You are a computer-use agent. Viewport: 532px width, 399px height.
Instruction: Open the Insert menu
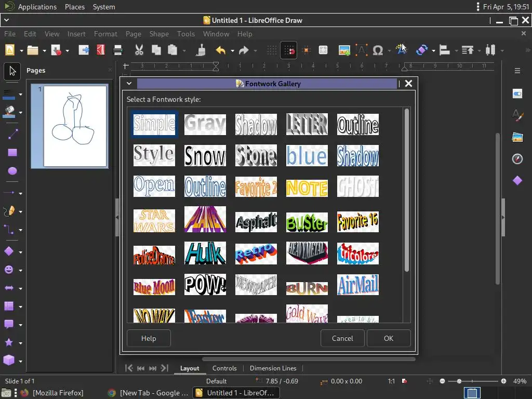(76, 34)
